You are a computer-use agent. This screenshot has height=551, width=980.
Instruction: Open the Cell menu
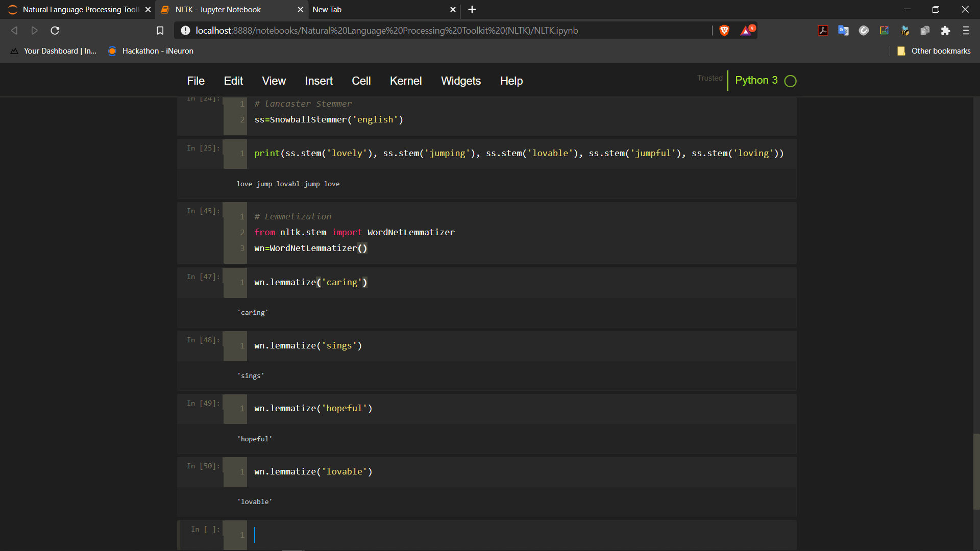(361, 81)
